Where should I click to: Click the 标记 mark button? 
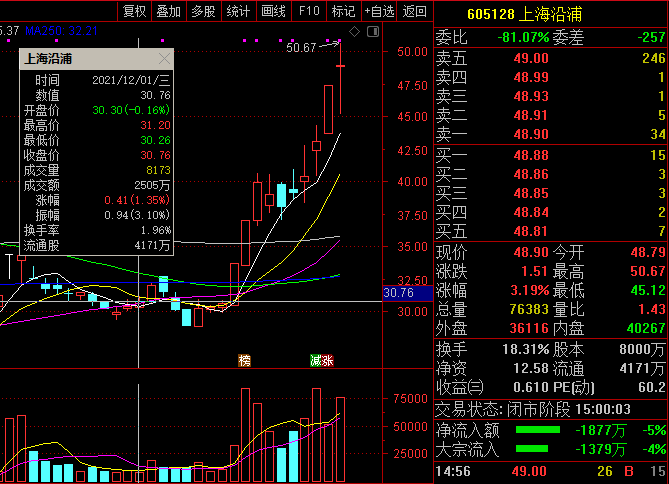point(342,11)
